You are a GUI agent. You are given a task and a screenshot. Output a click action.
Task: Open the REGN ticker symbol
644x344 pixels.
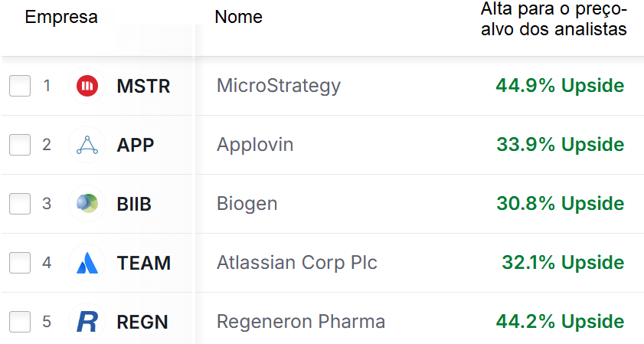click(142, 323)
